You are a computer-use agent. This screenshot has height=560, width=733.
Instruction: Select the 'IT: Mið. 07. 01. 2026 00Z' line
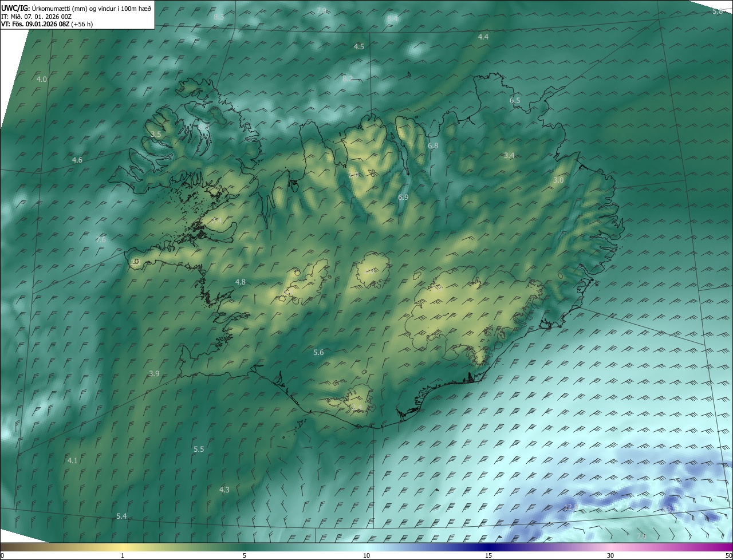point(36,17)
